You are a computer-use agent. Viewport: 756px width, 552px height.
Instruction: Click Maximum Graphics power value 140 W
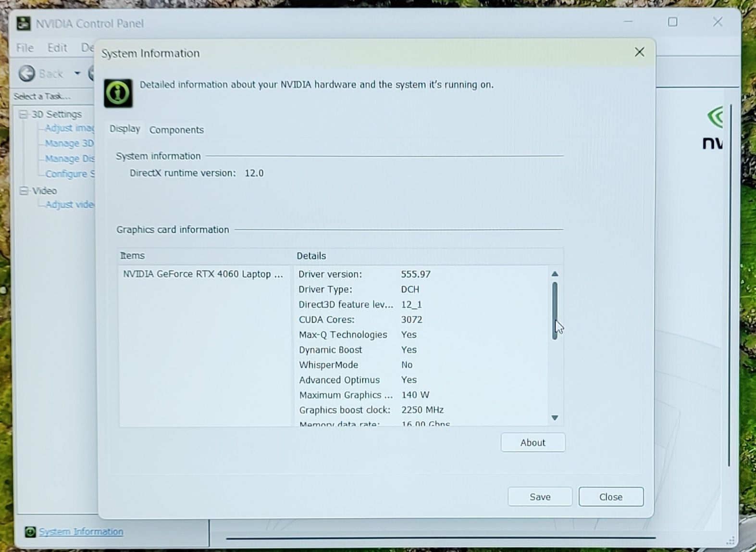pyautogui.click(x=415, y=395)
